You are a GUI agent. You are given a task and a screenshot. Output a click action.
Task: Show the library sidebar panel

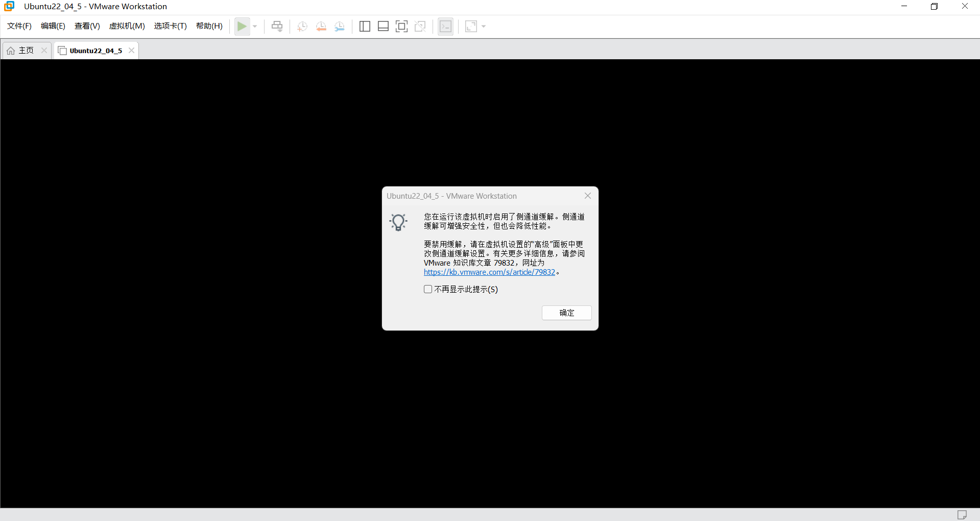point(365,26)
